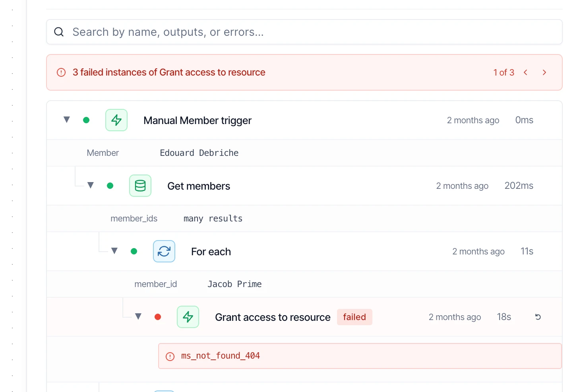Click the For each loop icon
The height and width of the screenshot is (392, 581).
164,251
